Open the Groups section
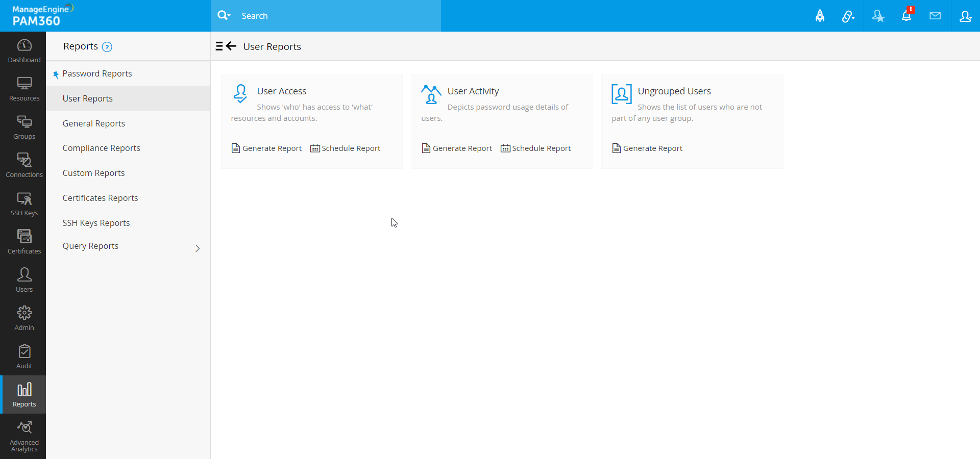The image size is (980, 459). 23,126
